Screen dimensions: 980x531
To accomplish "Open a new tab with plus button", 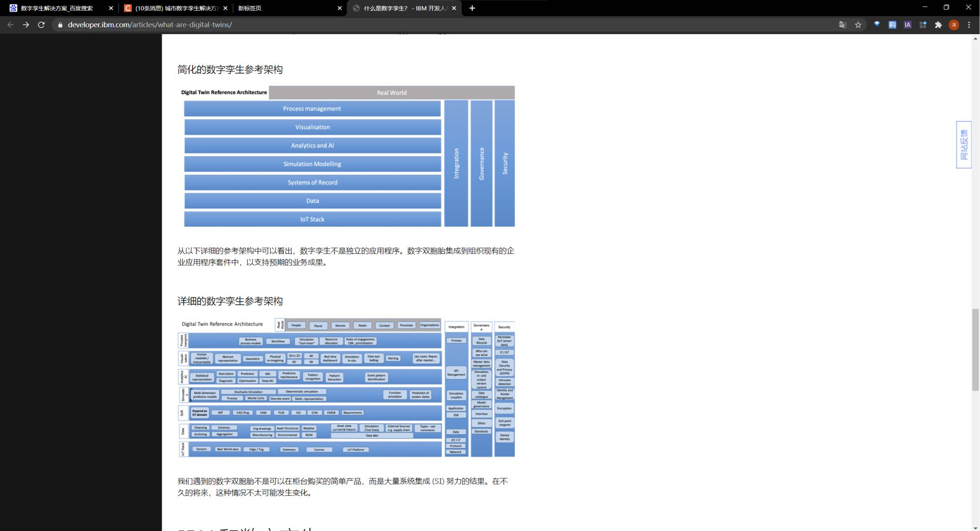I will [x=472, y=8].
